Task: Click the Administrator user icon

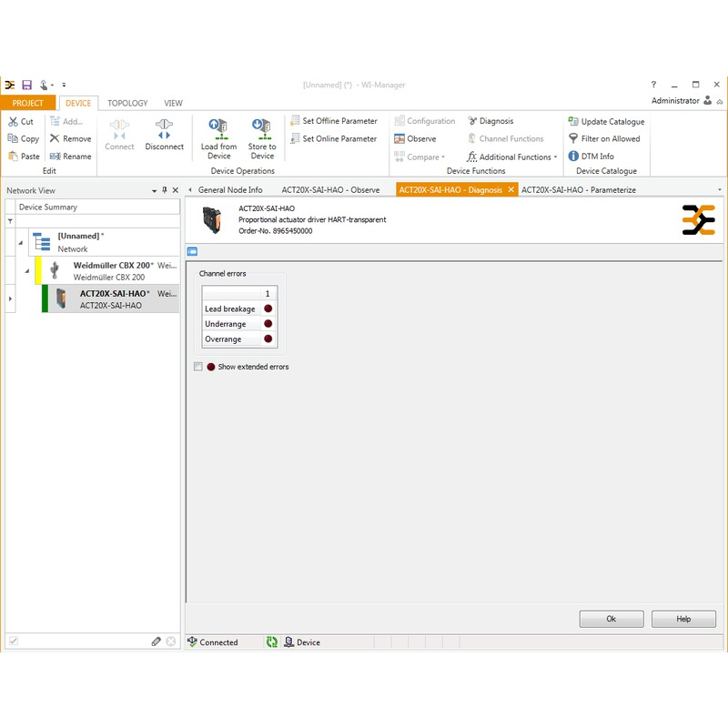Action: pyautogui.click(x=708, y=100)
